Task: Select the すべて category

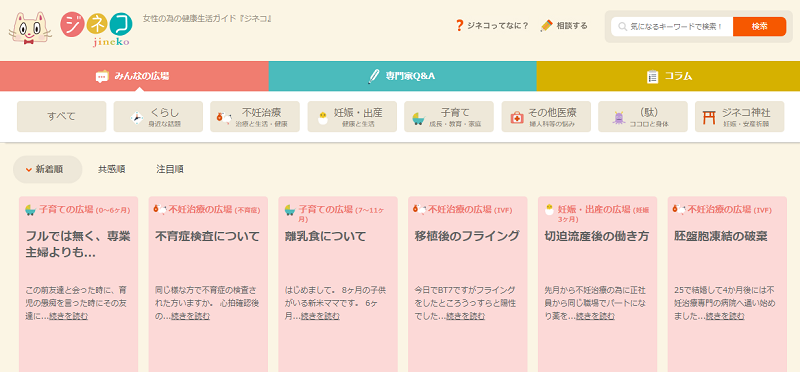Action: point(62,116)
